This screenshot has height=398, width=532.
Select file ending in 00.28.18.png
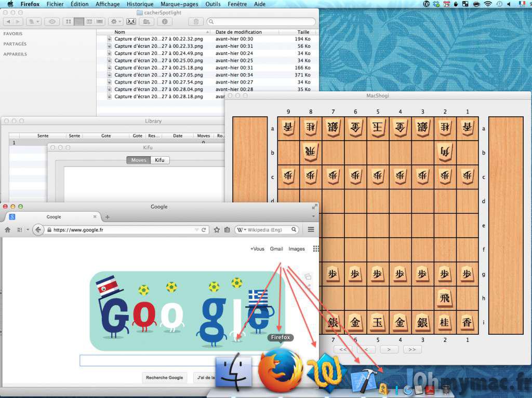click(158, 97)
